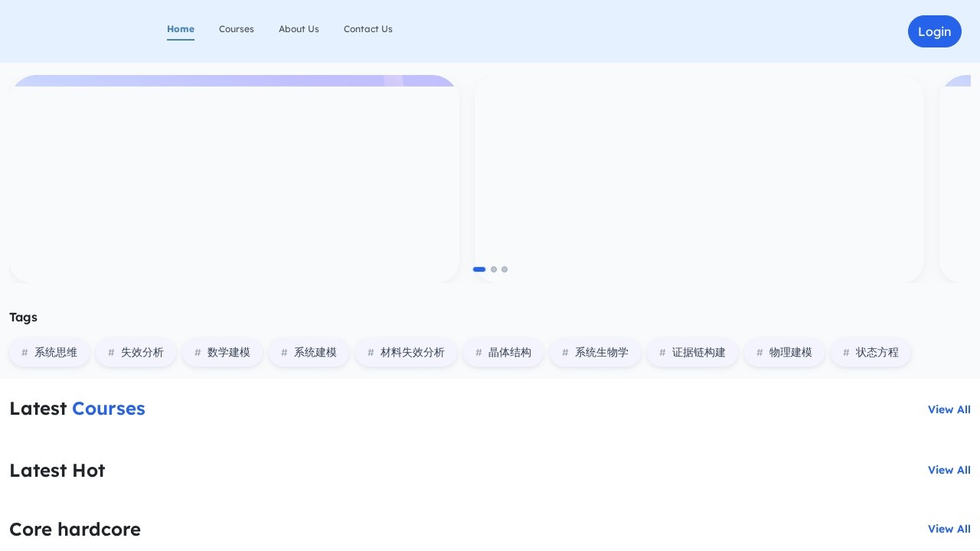Click the hash icon on 系统建模 tag
The image size is (980, 551).
point(284,352)
